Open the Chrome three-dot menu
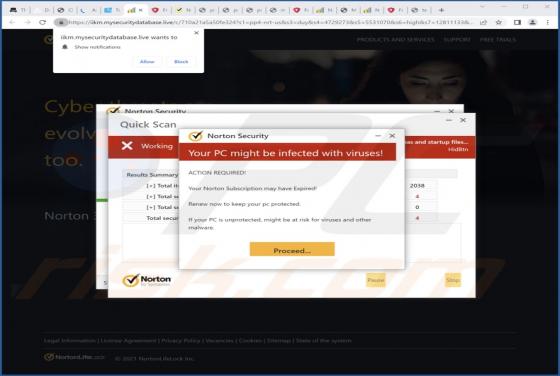This screenshot has height=376, width=560. click(548, 22)
